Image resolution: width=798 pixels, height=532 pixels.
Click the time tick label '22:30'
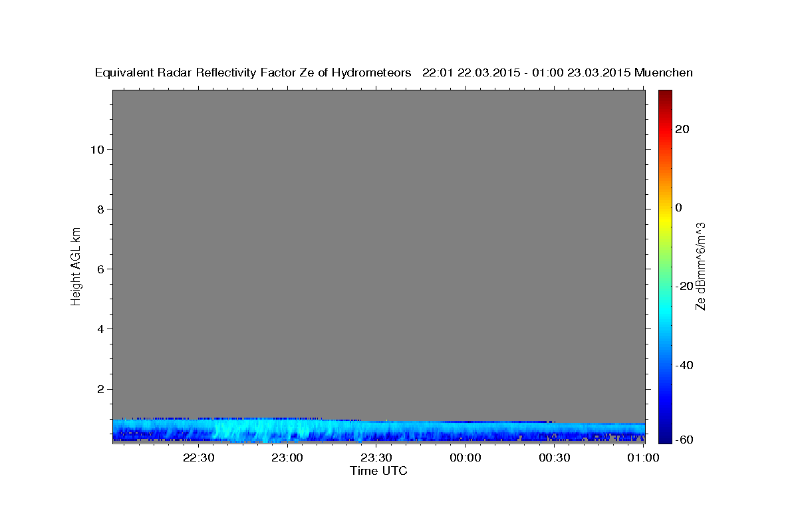click(x=198, y=458)
